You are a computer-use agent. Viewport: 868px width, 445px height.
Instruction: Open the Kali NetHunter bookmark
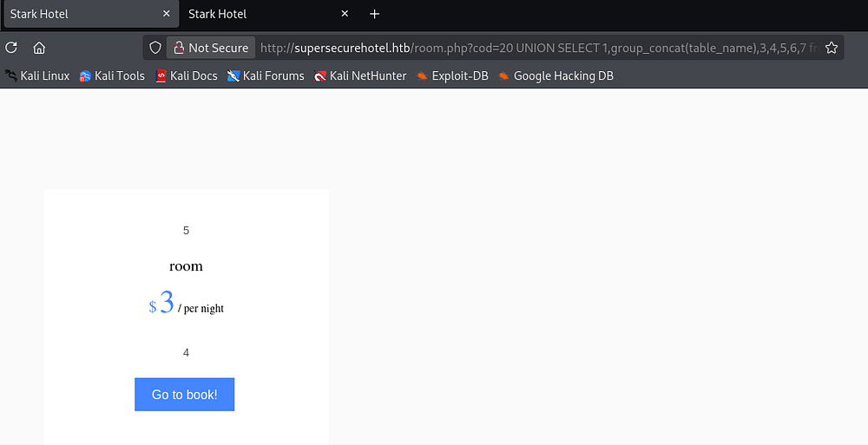360,75
